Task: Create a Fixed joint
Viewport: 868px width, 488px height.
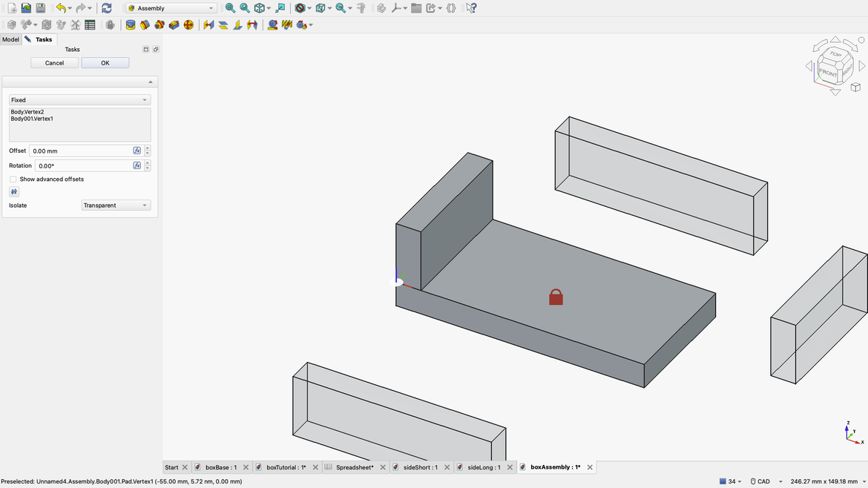Action: pos(129,24)
